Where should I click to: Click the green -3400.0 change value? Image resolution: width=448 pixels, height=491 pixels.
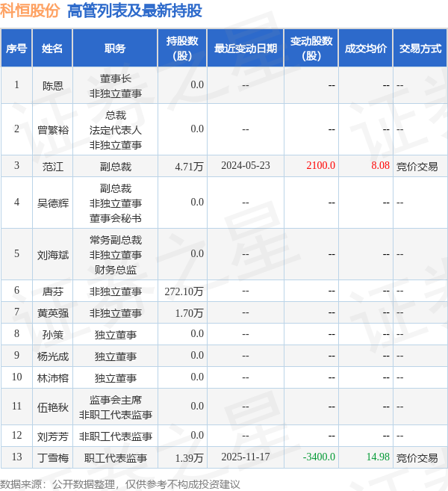(x=319, y=457)
